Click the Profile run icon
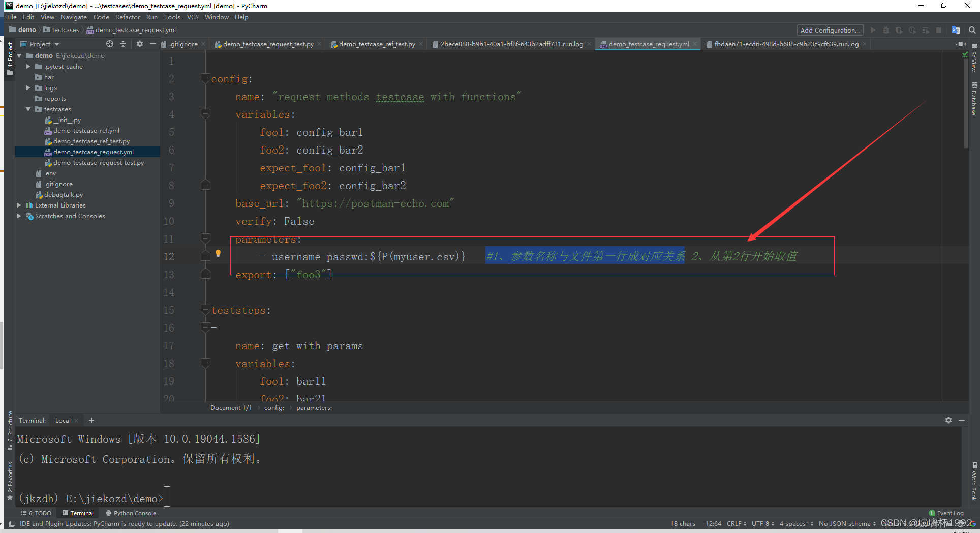Image resolution: width=980 pixels, height=533 pixels. 912,30
